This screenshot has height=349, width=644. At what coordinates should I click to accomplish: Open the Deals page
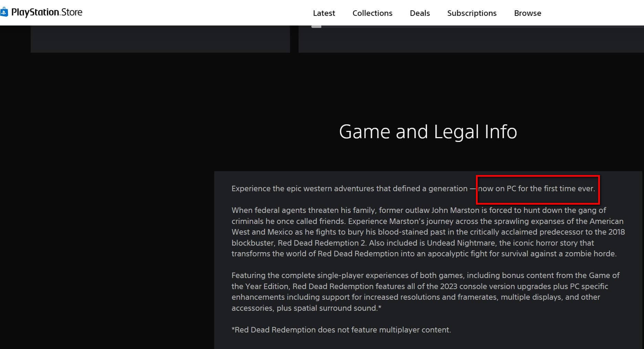420,13
